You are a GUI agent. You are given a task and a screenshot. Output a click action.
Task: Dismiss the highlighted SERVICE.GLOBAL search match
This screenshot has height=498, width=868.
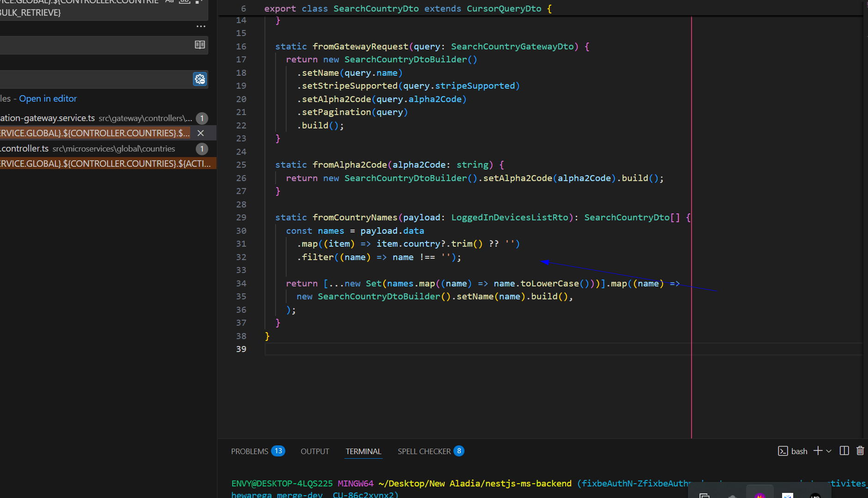pos(201,133)
